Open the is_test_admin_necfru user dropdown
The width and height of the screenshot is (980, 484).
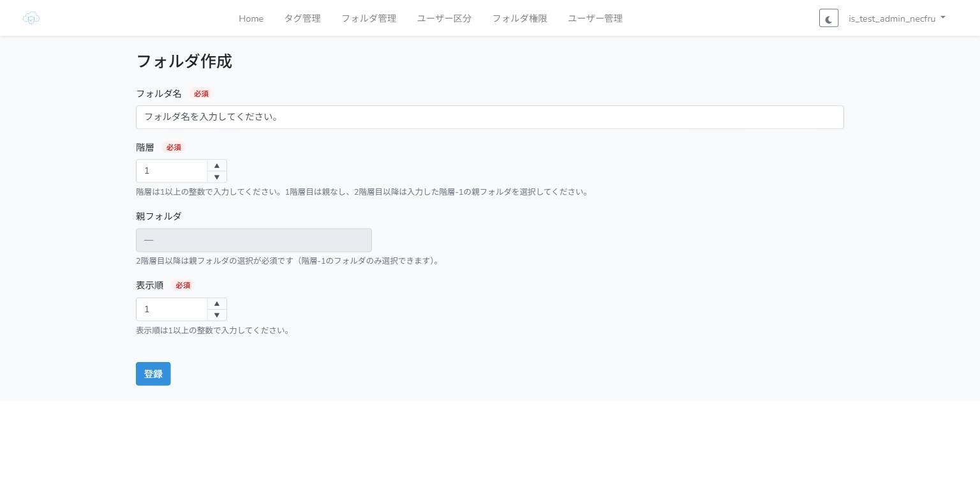click(x=896, y=19)
